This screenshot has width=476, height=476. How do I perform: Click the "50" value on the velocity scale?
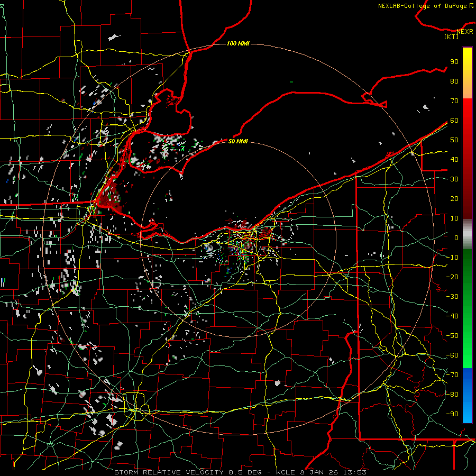(x=454, y=140)
